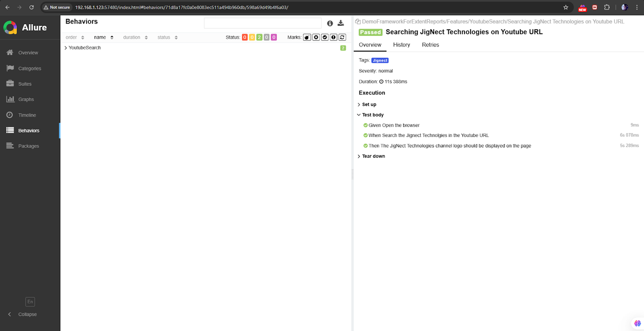Toggle the flaky bomb mark filter
Image resolution: width=644 pixels, height=331 pixels.
[x=307, y=37]
